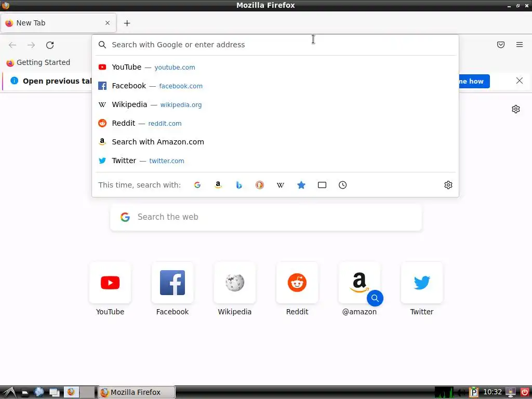Click the blue Show me how button
This screenshot has width=532, height=399.
click(474, 81)
